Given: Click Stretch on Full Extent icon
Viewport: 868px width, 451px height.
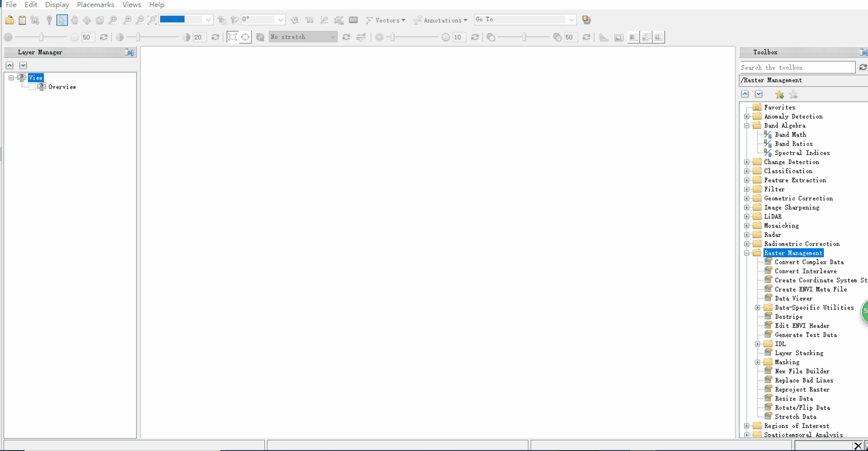Looking at the screenshot, I should click(232, 37).
